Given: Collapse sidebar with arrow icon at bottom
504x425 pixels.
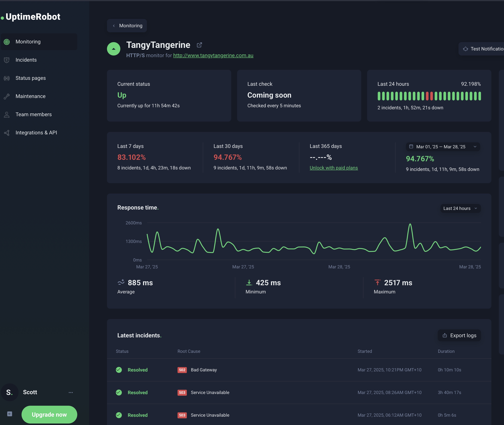Looking at the screenshot, I should pos(10,414).
